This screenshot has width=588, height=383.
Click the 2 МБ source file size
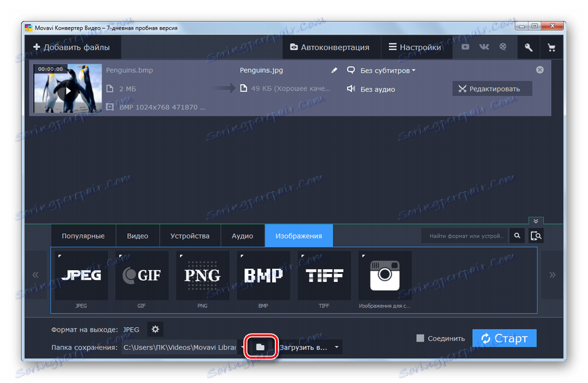[x=127, y=89]
